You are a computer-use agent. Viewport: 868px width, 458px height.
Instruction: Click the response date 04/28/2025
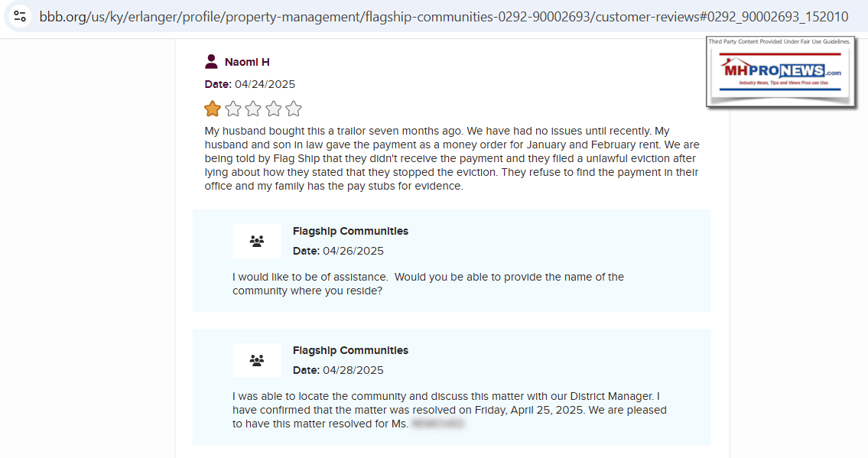(353, 370)
